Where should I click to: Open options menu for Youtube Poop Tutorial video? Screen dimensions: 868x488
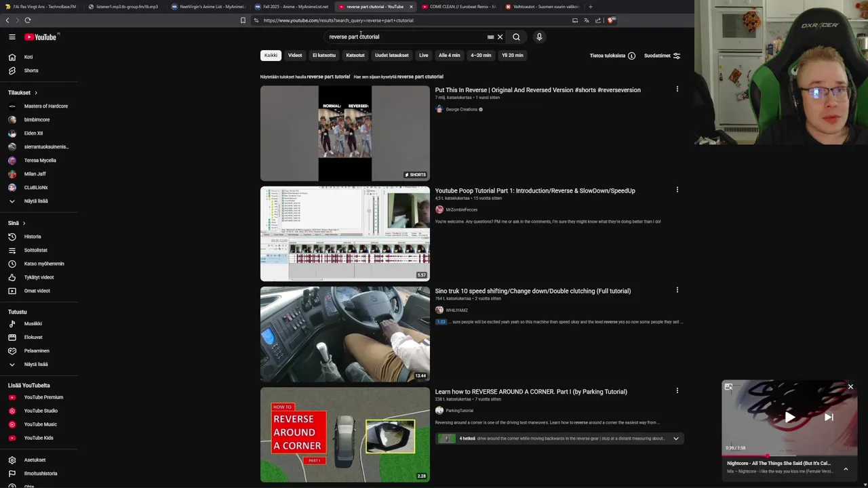[677, 190]
